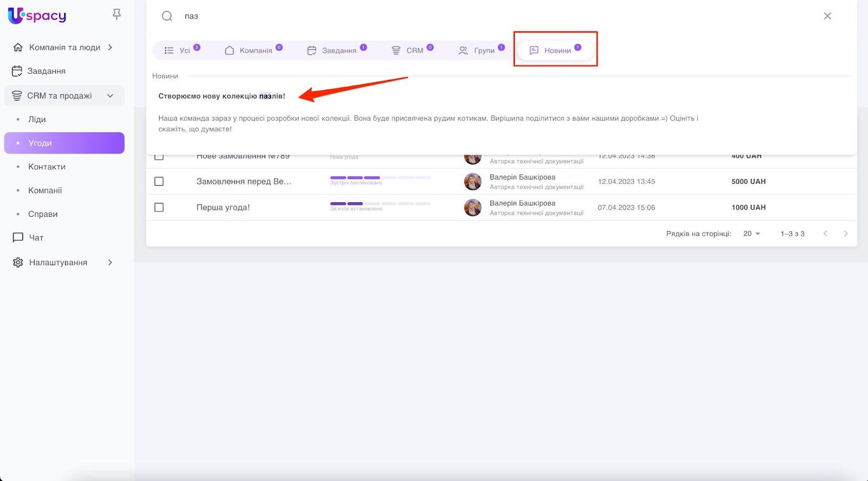The width and height of the screenshot is (868, 481).
Task: Click the calendar icon beside Завдання in sidebar
Action: pyautogui.click(x=17, y=71)
